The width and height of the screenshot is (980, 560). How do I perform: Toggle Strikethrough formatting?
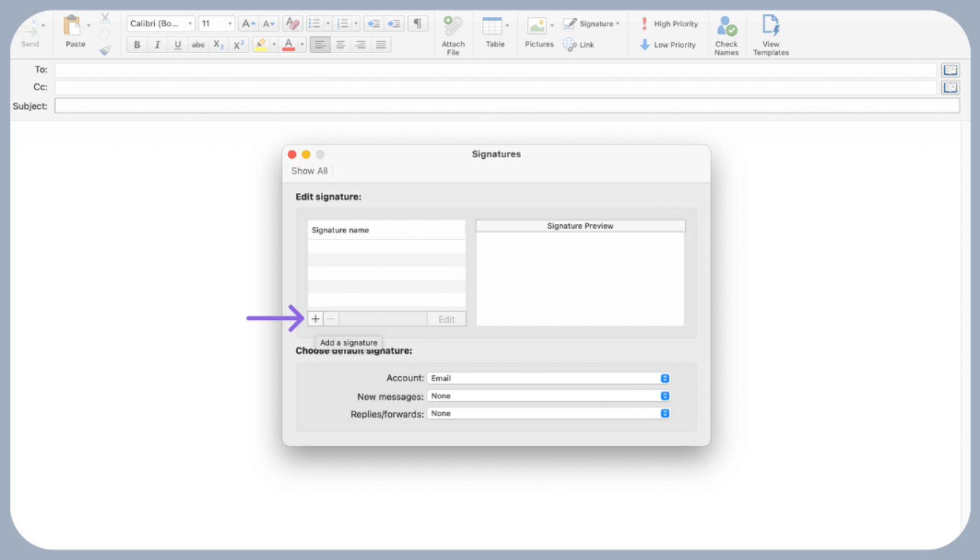click(198, 44)
